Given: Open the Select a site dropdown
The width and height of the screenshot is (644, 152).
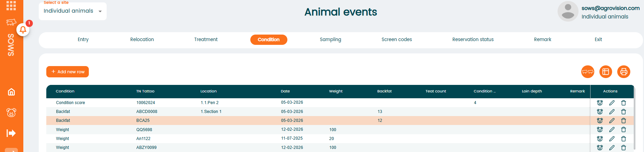Looking at the screenshot, I should point(73,11).
